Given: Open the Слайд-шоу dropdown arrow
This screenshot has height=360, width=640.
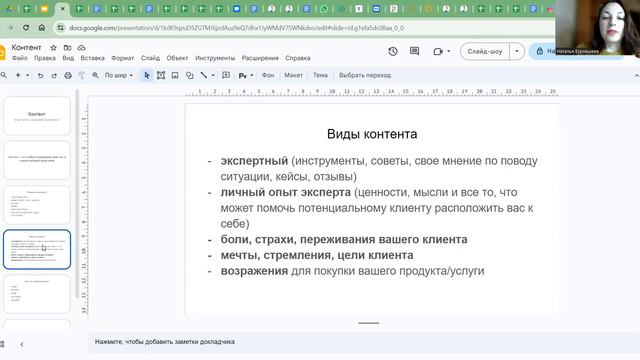Looking at the screenshot, I should tap(517, 51).
